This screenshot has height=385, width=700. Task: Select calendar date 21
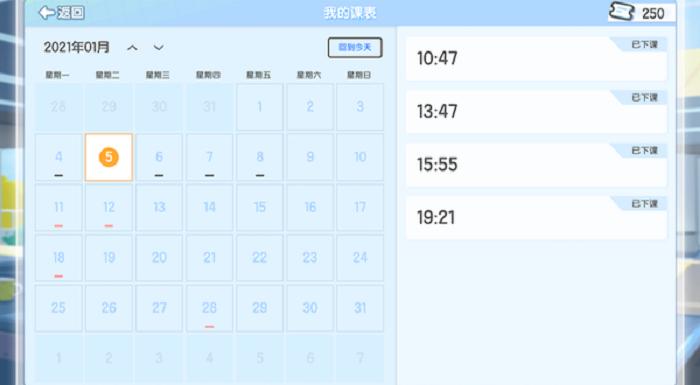tap(209, 258)
